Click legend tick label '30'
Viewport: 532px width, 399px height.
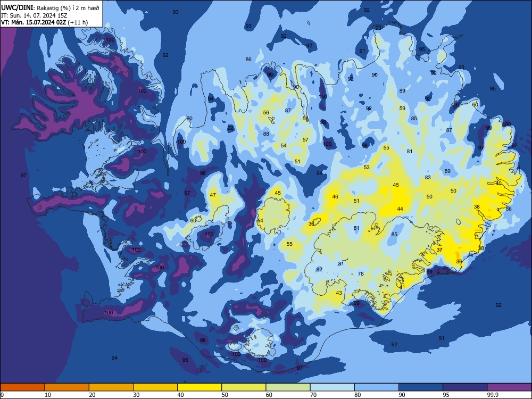[x=136, y=395]
